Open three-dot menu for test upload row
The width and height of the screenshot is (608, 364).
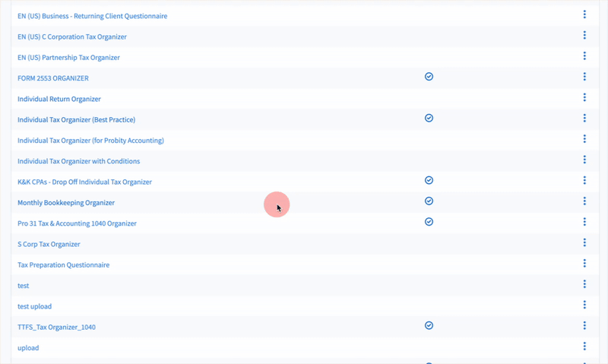pos(584,305)
